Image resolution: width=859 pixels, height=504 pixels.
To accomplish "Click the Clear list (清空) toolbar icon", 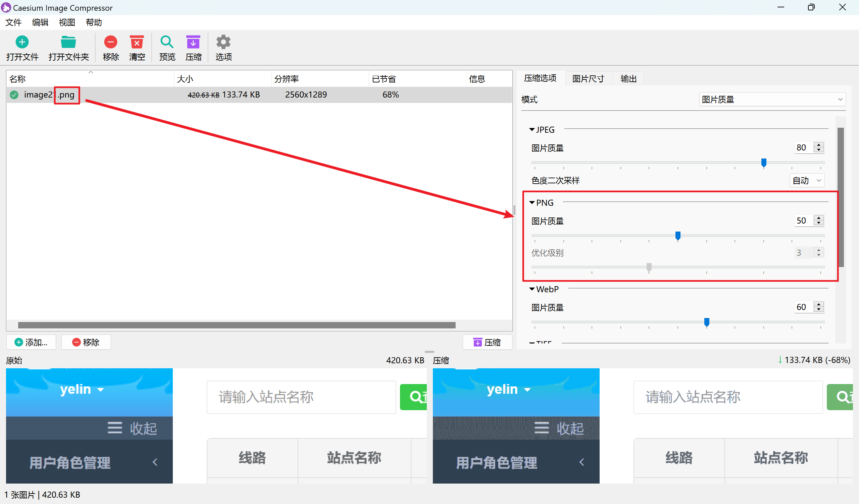I will [x=137, y=42].
